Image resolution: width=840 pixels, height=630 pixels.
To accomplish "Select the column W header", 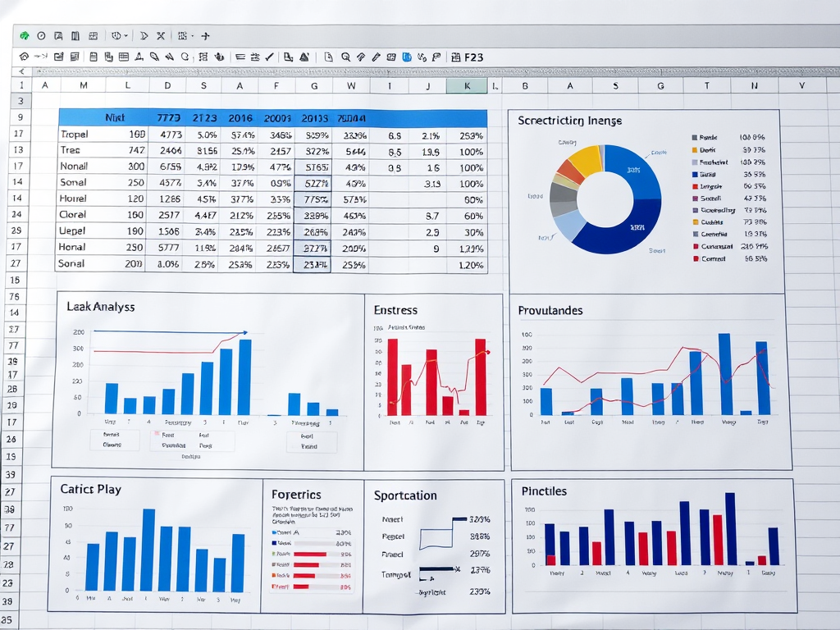I will 351,85.
